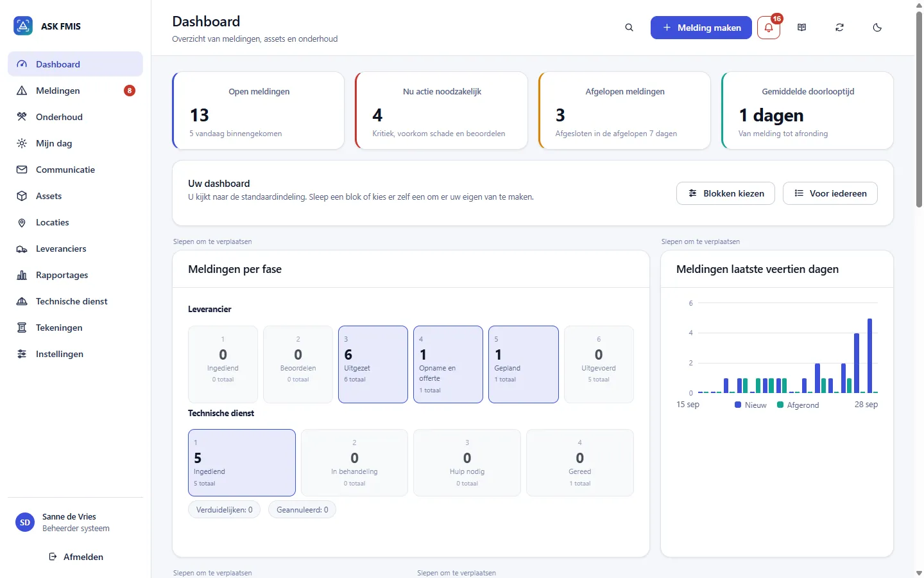The height and width of the screenshot is (578, 924).
Task: Open Assets in sidebar
Action: click(75, 196)
